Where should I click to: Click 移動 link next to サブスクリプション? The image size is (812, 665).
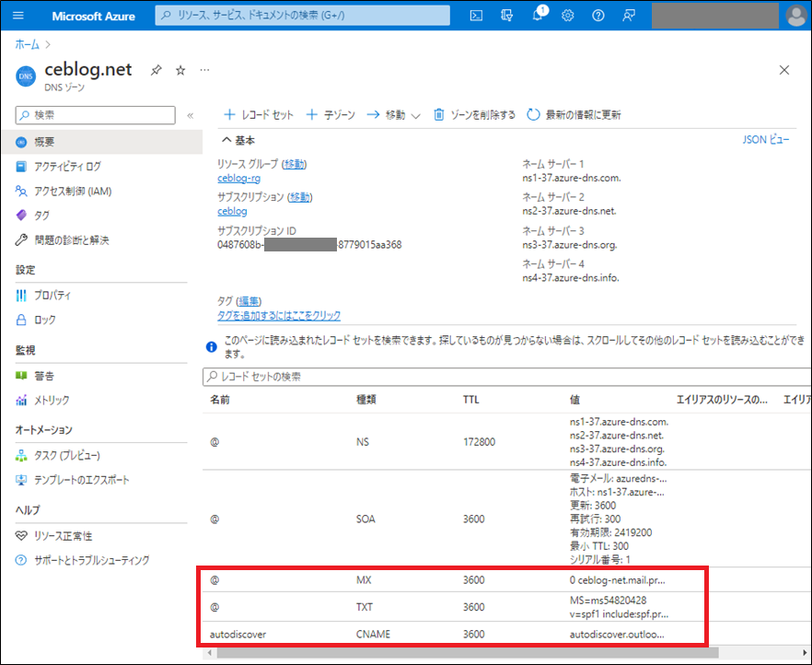tap(300, 197)
